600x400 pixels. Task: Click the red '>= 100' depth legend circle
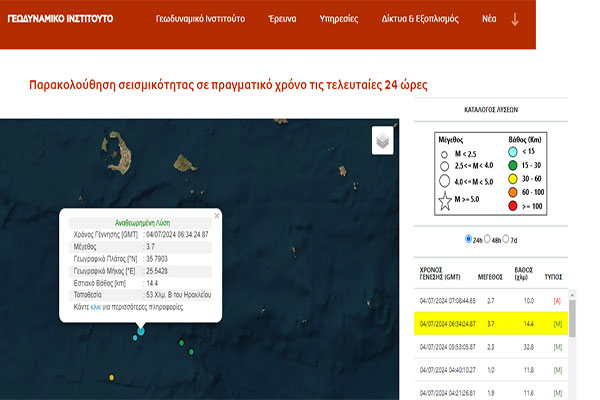(x=511, y=205)
